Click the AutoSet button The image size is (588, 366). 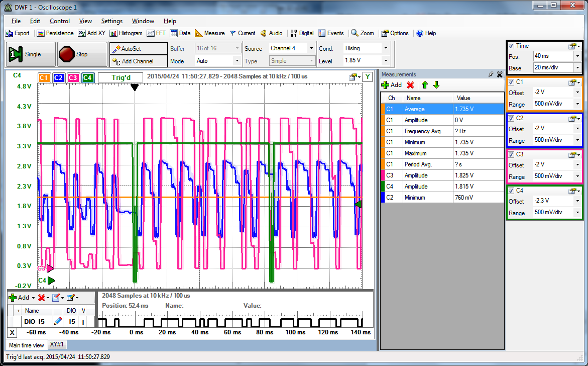[x=138, y=49]
